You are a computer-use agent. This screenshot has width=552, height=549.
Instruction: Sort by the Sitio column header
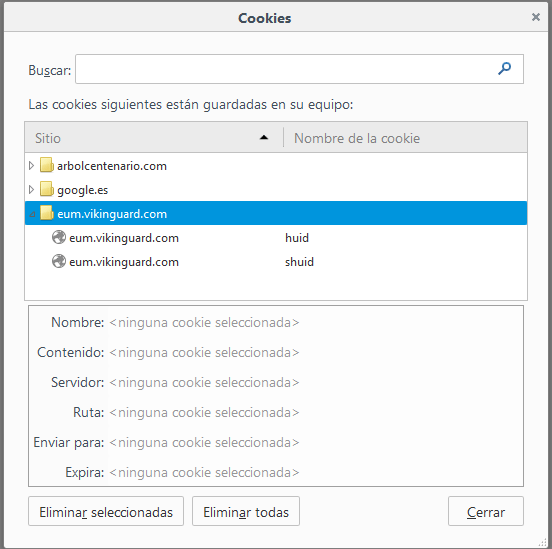(x=154, y=138)
